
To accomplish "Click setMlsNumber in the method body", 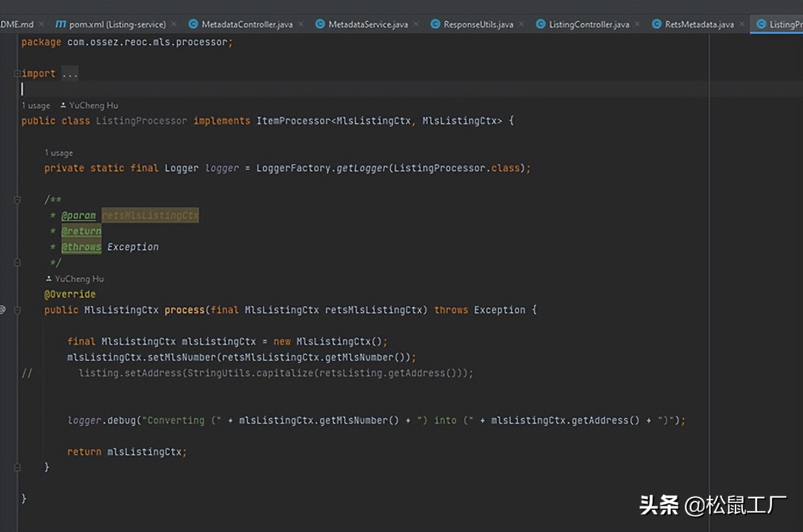I will [x=182, y=357].
